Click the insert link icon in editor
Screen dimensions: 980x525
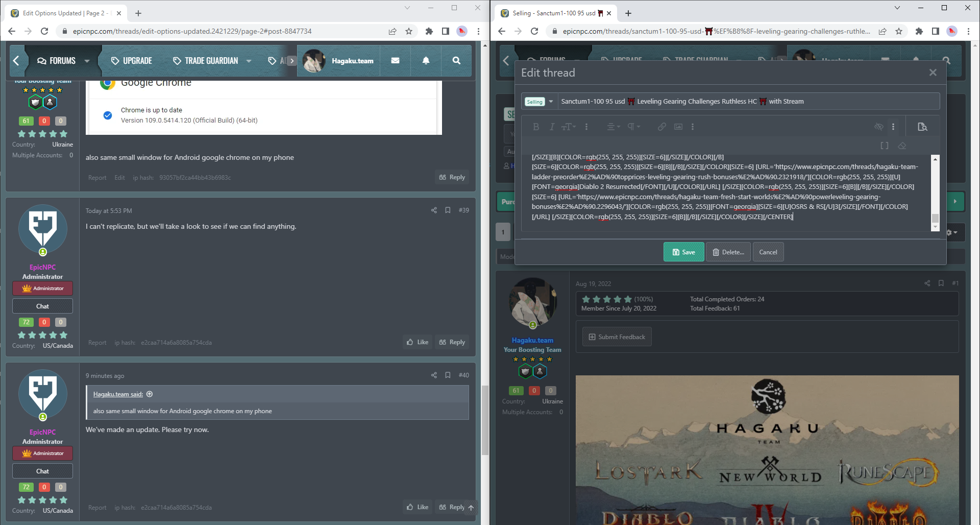pos(662,127)
